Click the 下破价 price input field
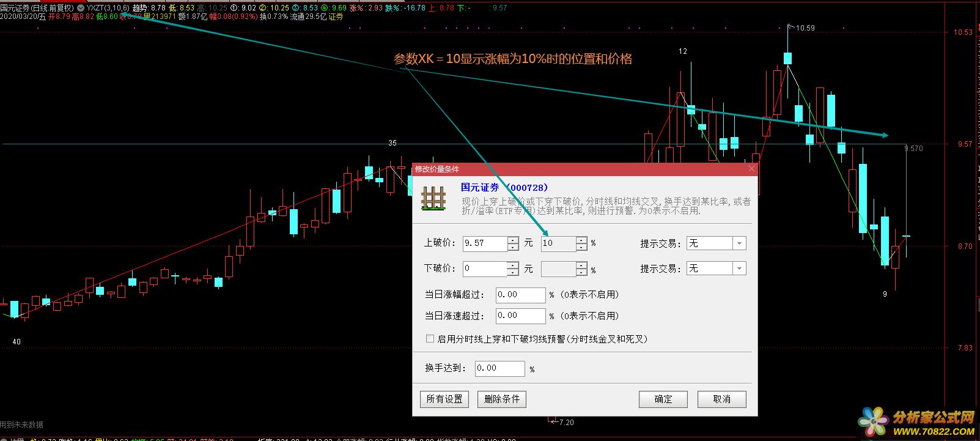980x441 pixels. [484, 269]
